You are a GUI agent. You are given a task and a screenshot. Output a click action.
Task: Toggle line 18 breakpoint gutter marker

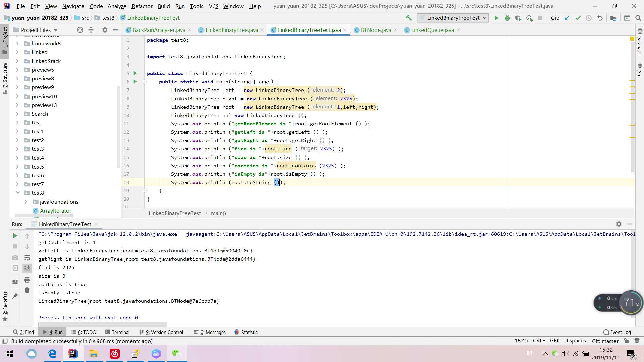(128, 182)
